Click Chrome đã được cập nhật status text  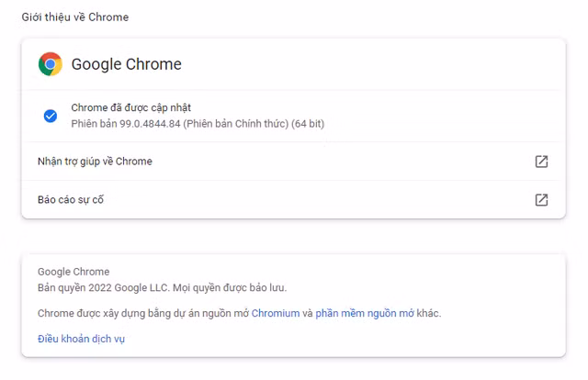130,108
